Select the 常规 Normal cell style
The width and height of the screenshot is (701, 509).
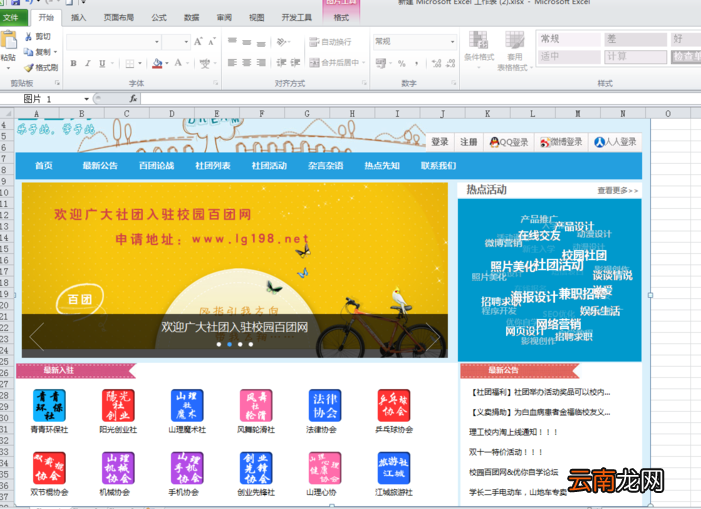pyautogui.click(x=569, y=39)
